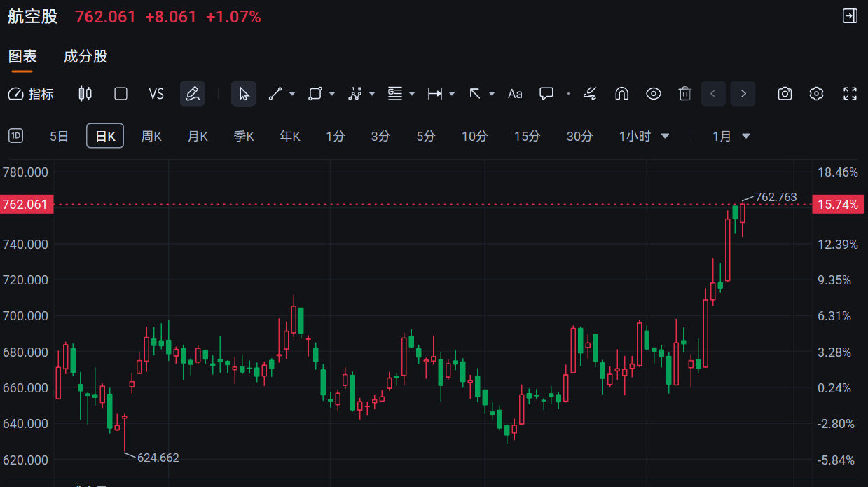
Task: Toggle drawings visibility with eye icon
Action: click(653, 94)
